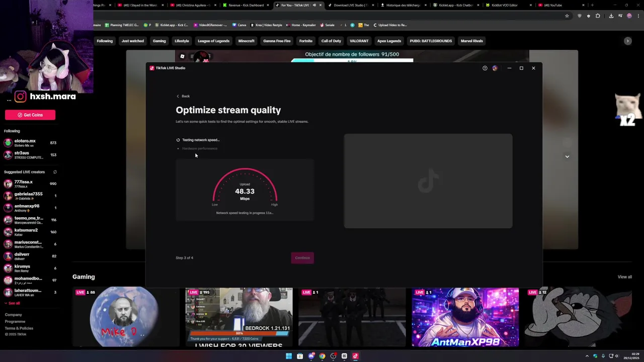Open katsumaru2 suggested creator

click(30, 232)
